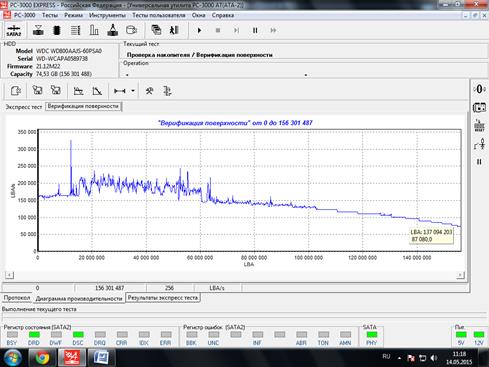Click the hammer tools icon above chart
Image resolution: width=489 pixels, height=367 pixels.
point(149,91)
